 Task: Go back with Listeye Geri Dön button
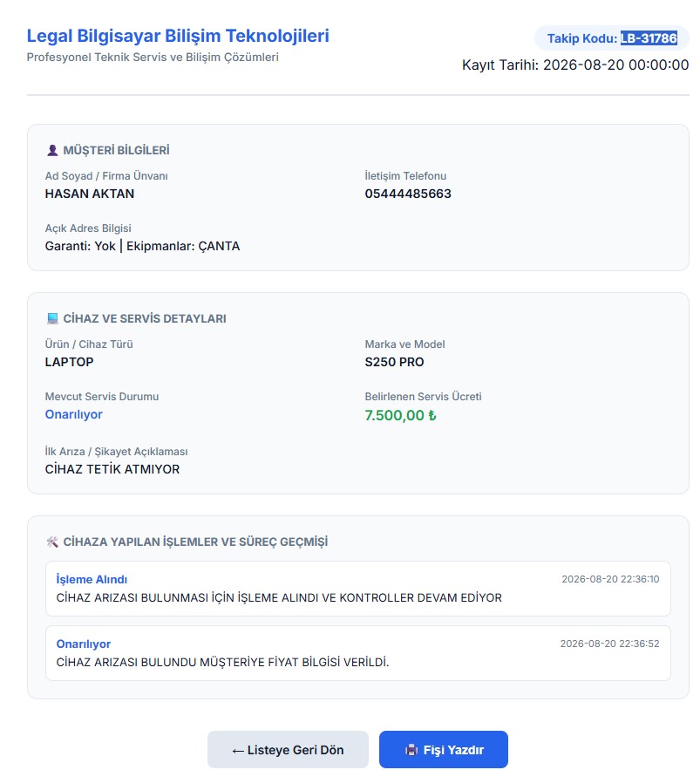(x=288, y=749)
